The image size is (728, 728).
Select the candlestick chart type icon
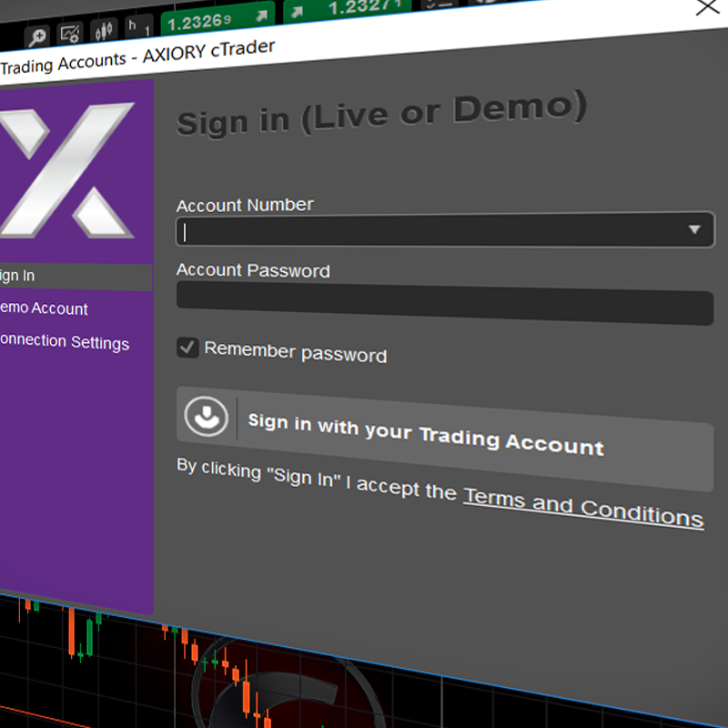click(104, 31)
